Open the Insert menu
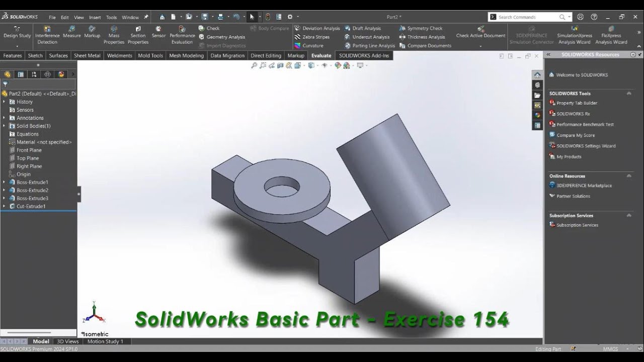This screenshot has height=362, width=644. pyautogui.click(x=95, y=17)
